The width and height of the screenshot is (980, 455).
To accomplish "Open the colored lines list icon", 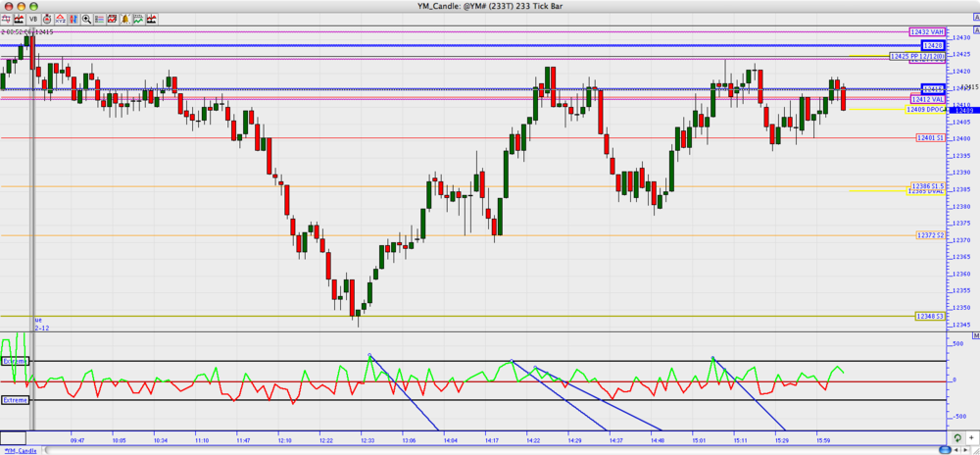I will tap(99, 20).
